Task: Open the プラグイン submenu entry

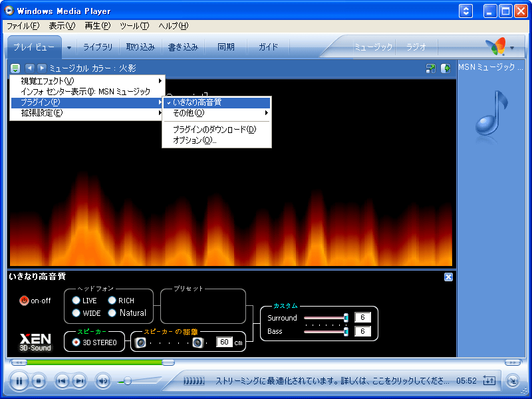Action: click(x=87, y=102)
